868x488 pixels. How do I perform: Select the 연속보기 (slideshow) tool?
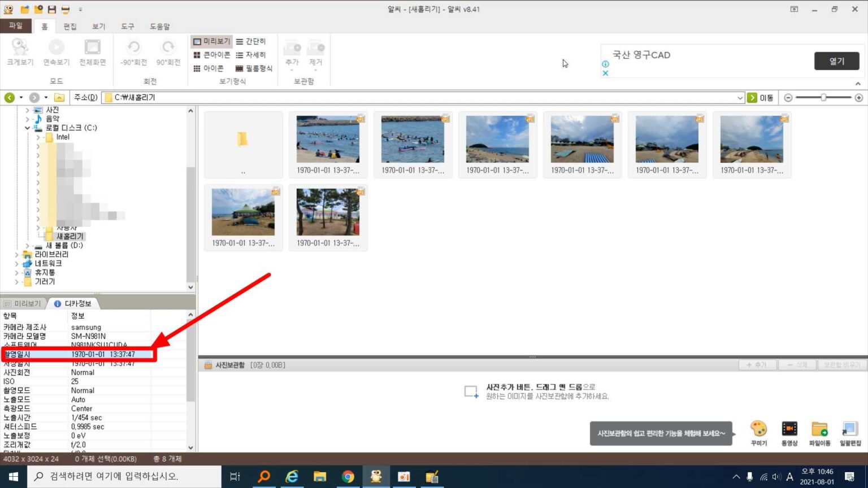(56, 54)
